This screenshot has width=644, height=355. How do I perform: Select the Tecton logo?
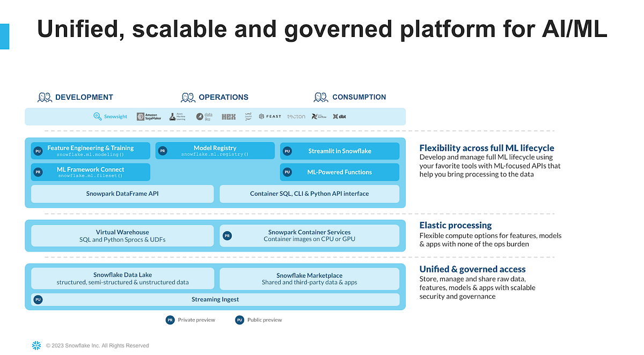(x=296, y=116)
